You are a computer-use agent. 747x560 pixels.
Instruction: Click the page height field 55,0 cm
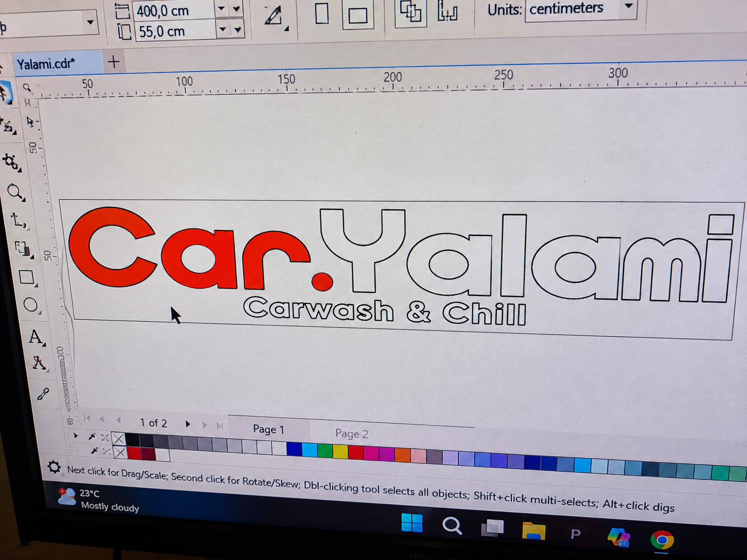175,31
